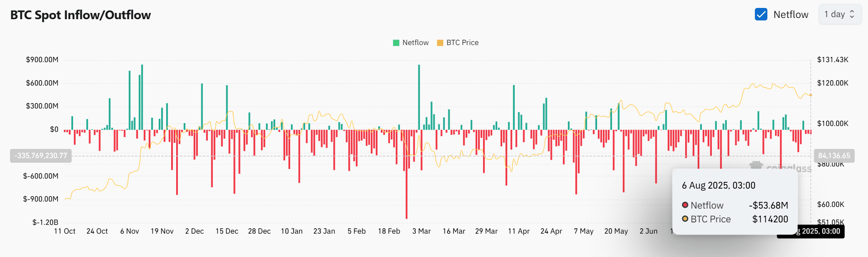The height and width of the screenshot is (257, 868).
Task: Click the tooltip Netflow value -$53.68M
Action: pyautogui.click(x=768, y=205)
